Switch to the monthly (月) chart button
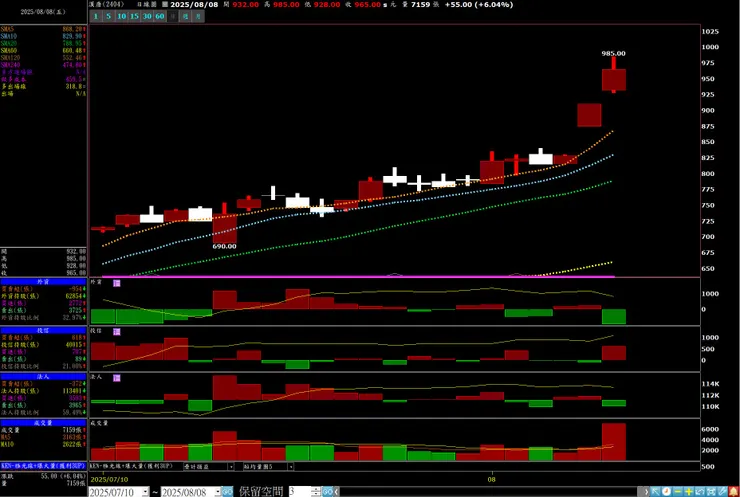This screenshot has width=740, height=497. pyautogui.click(x=198, y=17)
